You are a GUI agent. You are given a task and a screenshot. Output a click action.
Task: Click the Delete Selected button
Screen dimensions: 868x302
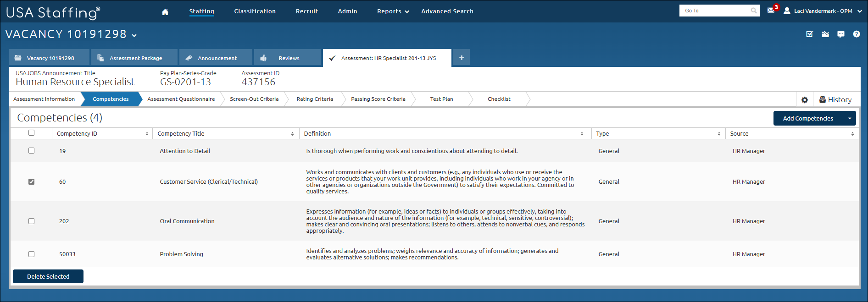pos(48,276)
